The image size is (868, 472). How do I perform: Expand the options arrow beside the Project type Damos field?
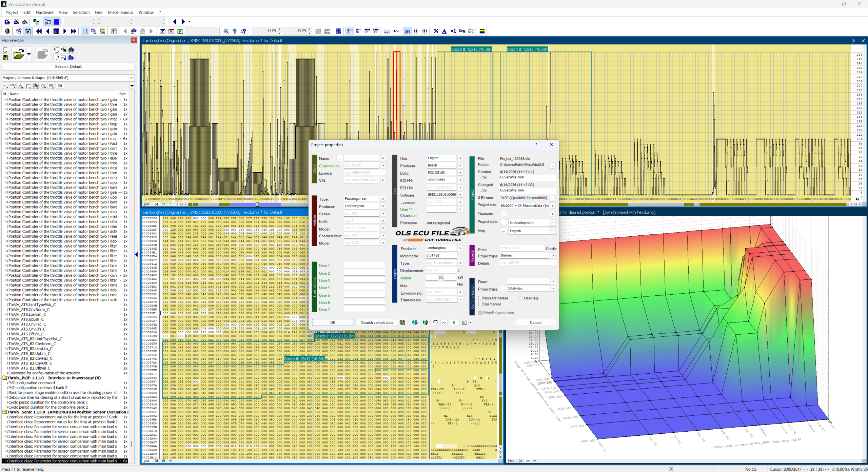[553, 256]
